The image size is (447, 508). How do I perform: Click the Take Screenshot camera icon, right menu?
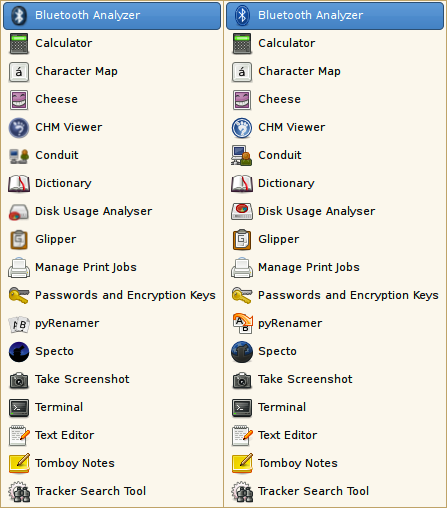point(242,380)
